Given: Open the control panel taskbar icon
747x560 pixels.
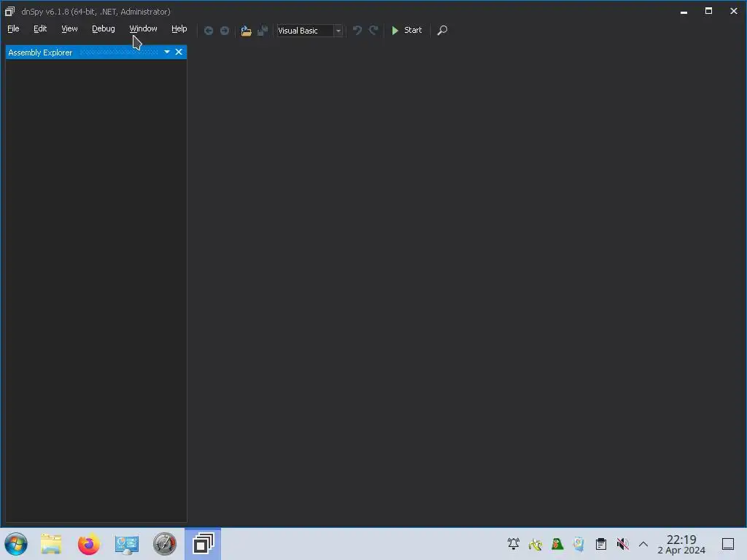Looking at the screenshot, I should pos(127,544).
